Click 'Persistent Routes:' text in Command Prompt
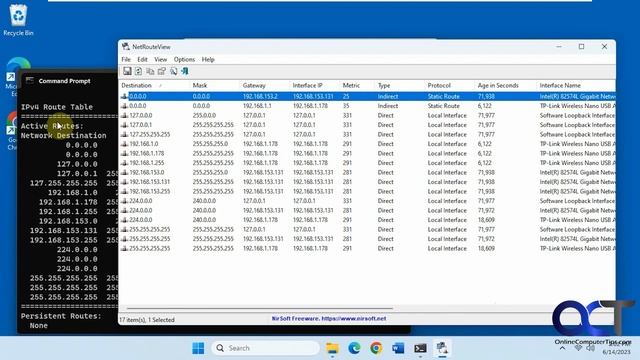This screenshot has width=640, height=360. (61, 316)
